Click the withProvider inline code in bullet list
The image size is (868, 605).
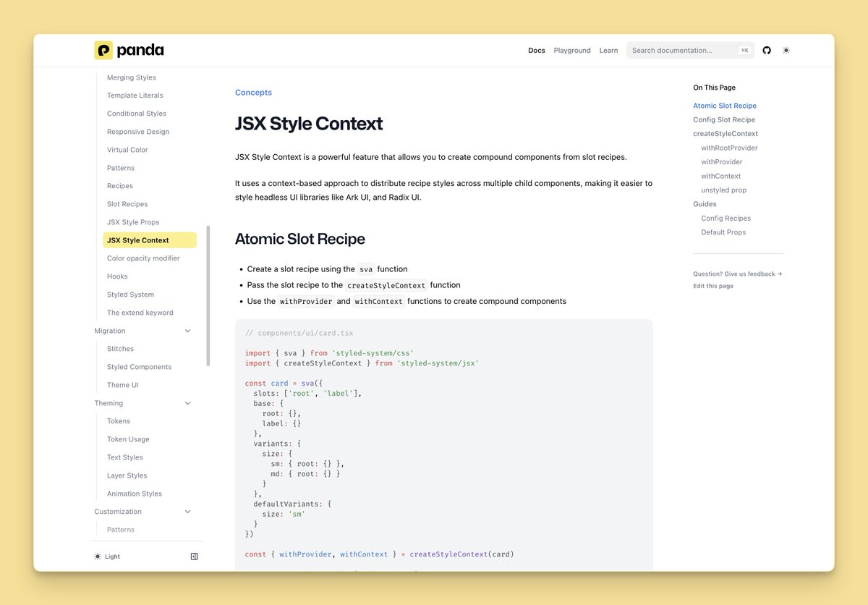306,301
